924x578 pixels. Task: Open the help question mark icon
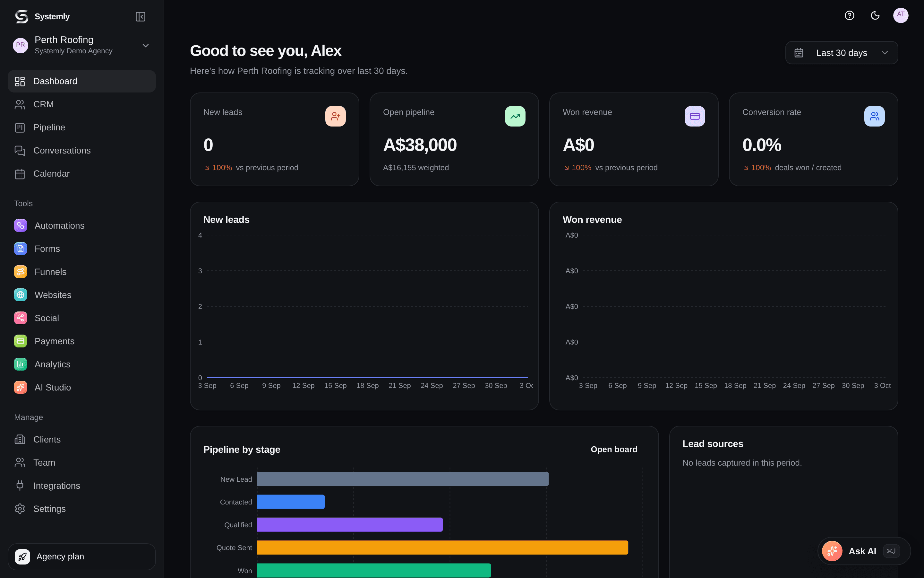point(849,15)
